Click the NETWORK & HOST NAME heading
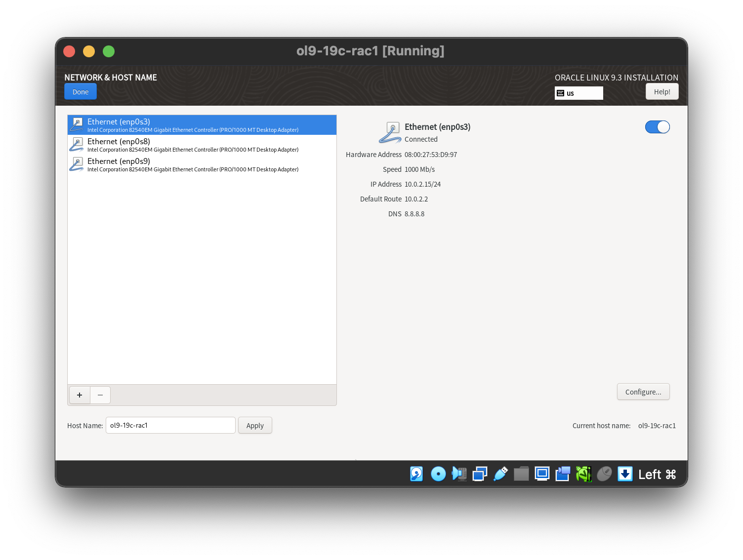Viewport: 743px width, 560px height. (111, 78)
